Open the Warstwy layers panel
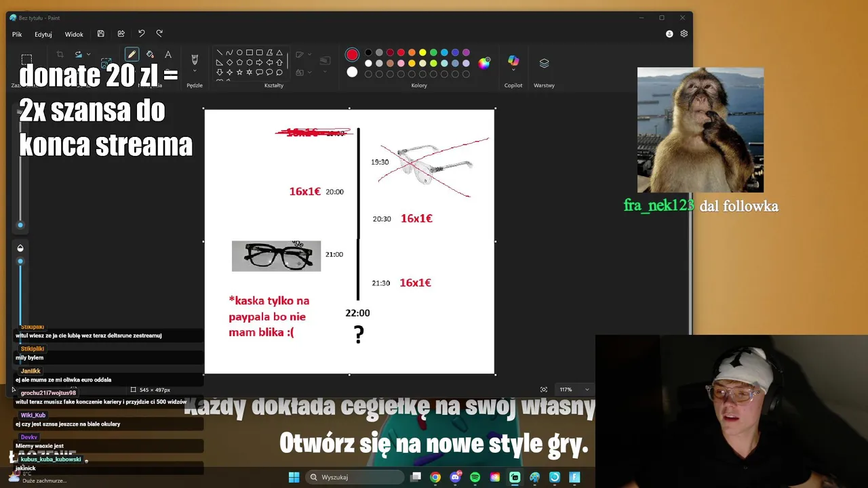This screenshot has height=488, width=868. click(544, 63)
